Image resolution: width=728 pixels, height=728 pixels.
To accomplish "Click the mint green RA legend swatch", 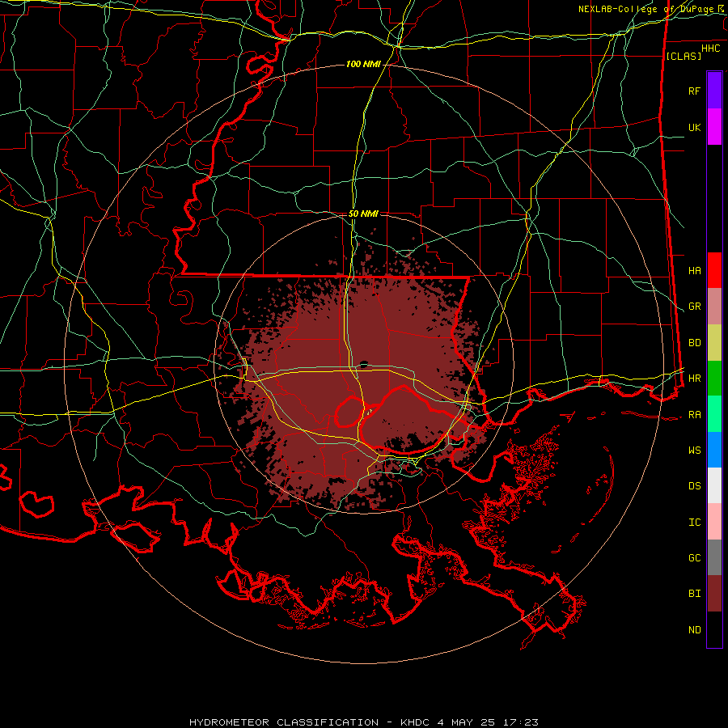I will point(714,414).
